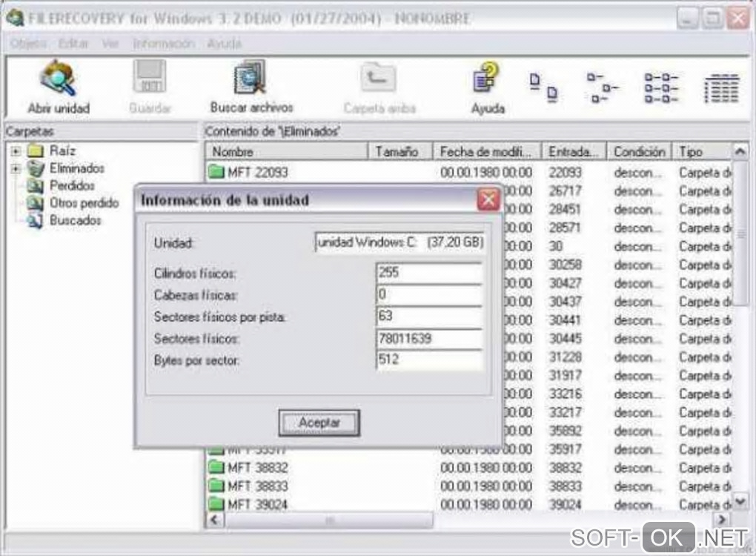Open the Ayuda menu in menu bar
The height and width of the screenshot is (556, 756).
(x=224, y=44)
